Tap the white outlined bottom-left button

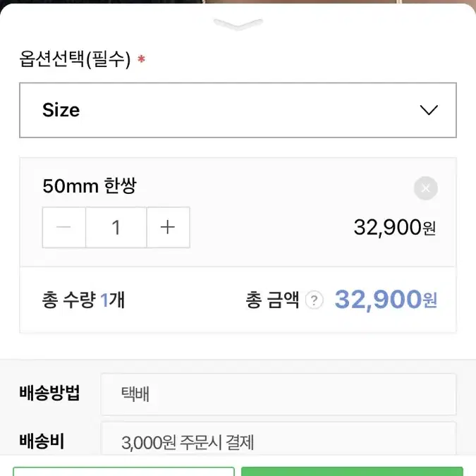[124, 472]
